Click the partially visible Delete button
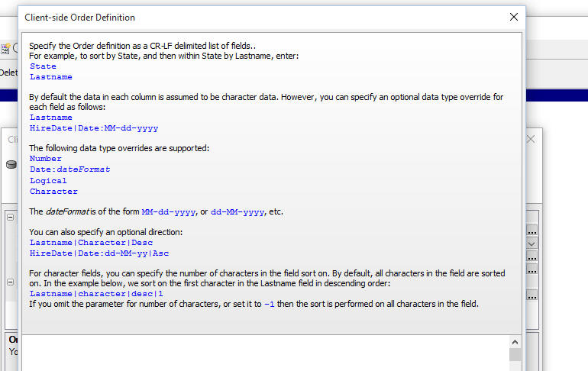 [8, 73]
